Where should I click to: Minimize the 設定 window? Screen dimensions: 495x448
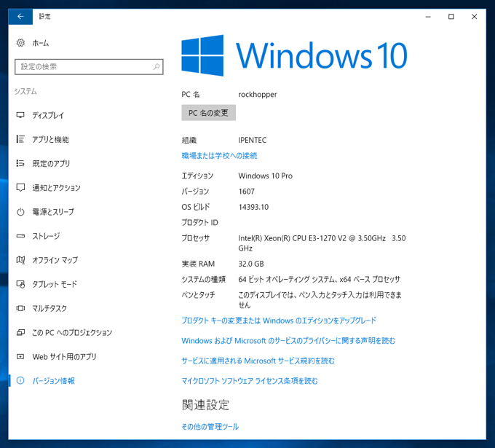(x=428, y=17)
